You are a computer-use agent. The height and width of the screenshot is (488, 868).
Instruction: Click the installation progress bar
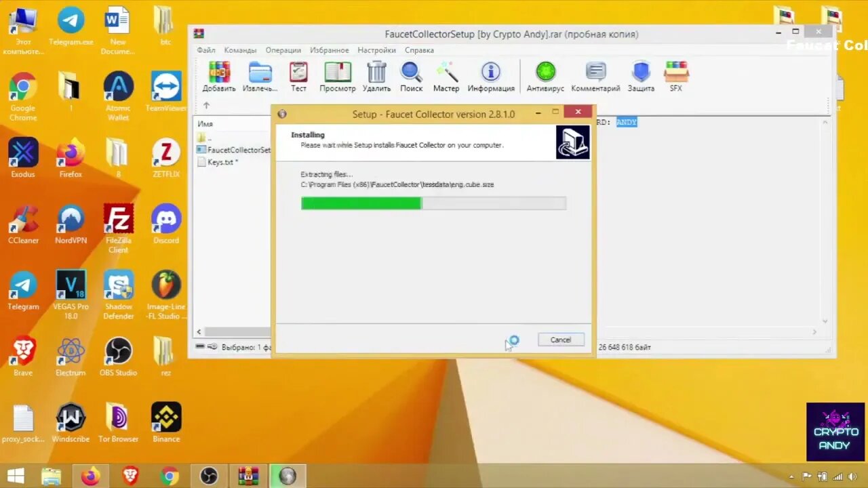coord(433,203)
